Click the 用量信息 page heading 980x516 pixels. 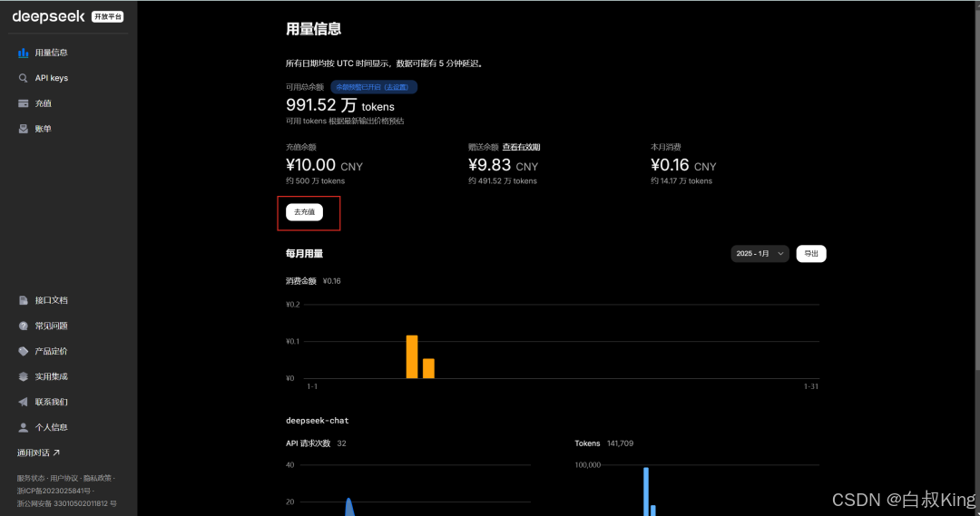[x=313, y=29]
